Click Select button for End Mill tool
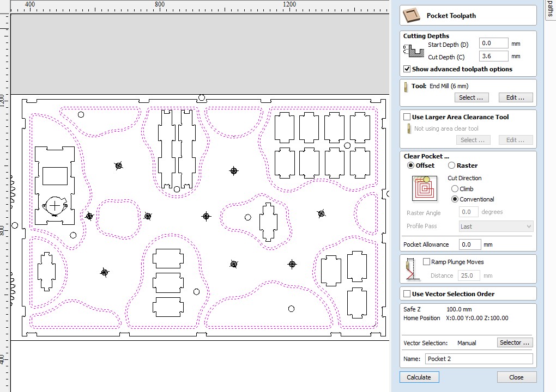This screenshot has height=392, width=556. click(x=472, y=98)
